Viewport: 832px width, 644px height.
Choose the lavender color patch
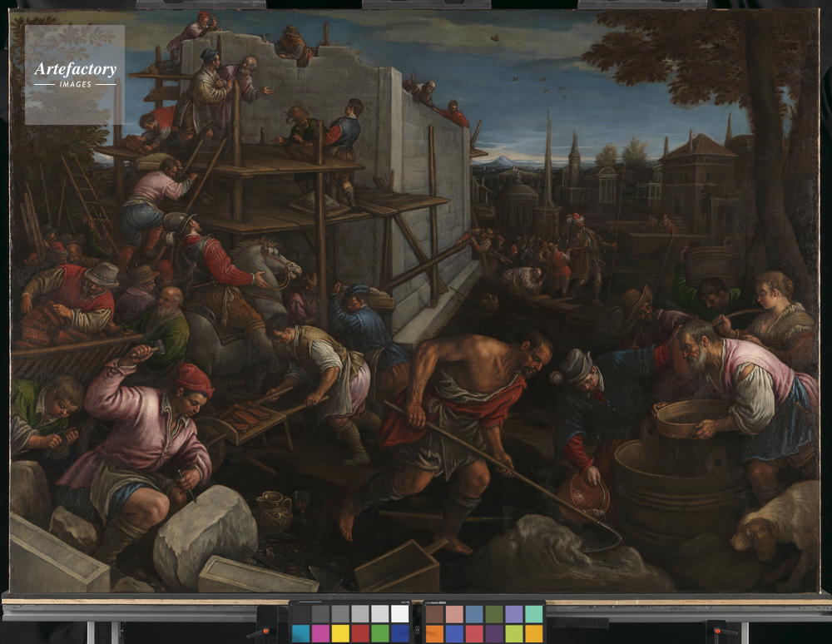point(514,614)
